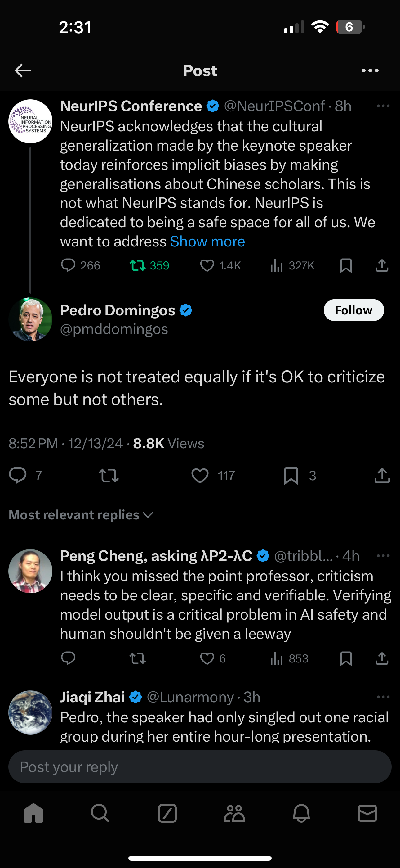Open more options on Peng Cheng's reply
This screenshot has height=868, width=400.
[x=383, y=556]
